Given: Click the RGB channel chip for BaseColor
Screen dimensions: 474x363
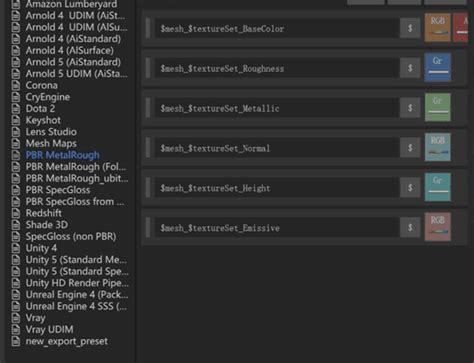Looking at the screenshot, I should click(x=437, y=27).
